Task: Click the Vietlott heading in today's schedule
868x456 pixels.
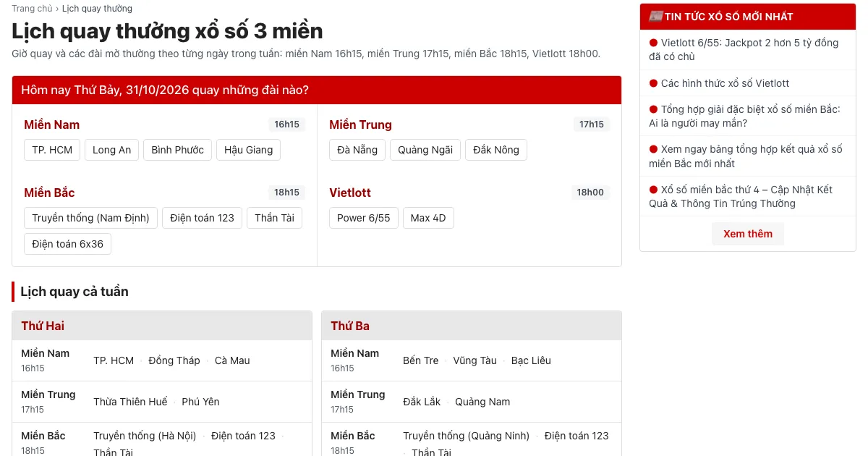Action: pyautogui.click(x=350, y=193)
